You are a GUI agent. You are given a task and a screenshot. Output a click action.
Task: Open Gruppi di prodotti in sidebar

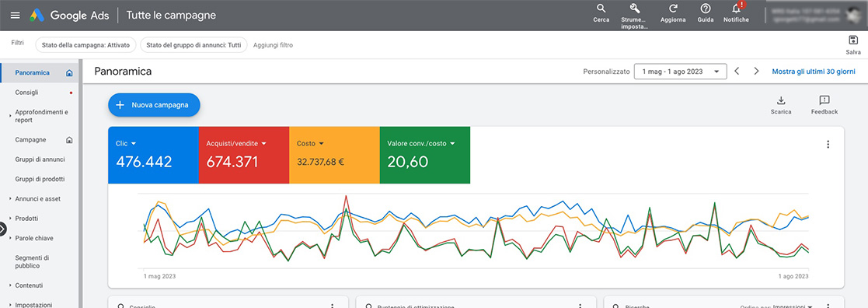pyautogui.click(x=40, y=179)
